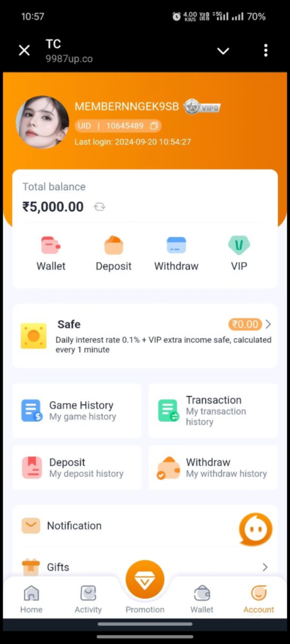Open Transaction history tile
The width and height of the screenshot is (290, 644).
click(213, 411)
